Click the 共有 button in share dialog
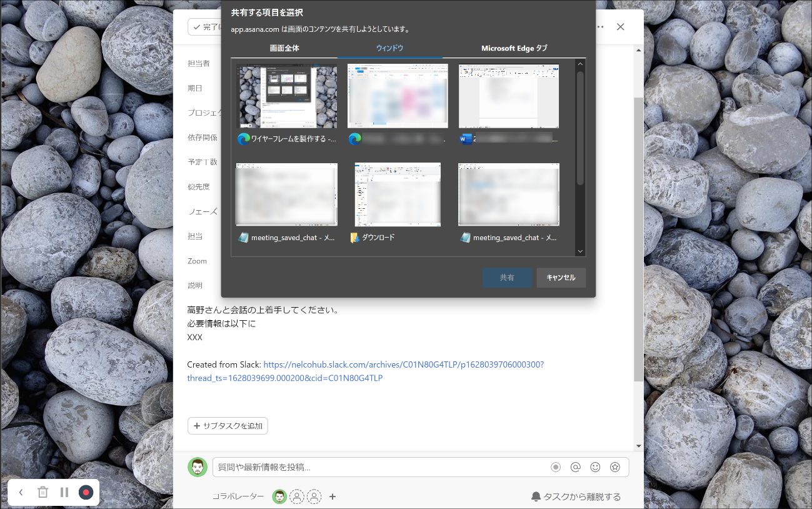Image resolution: width=812 pixels, height=509 pixels. [507, 278]
